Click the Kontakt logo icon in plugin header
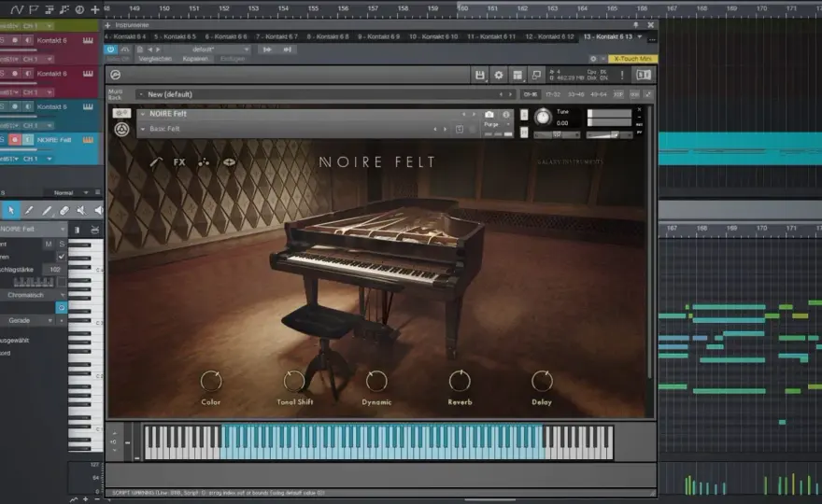This screenshot has height=504, width=822. [115, 75]
